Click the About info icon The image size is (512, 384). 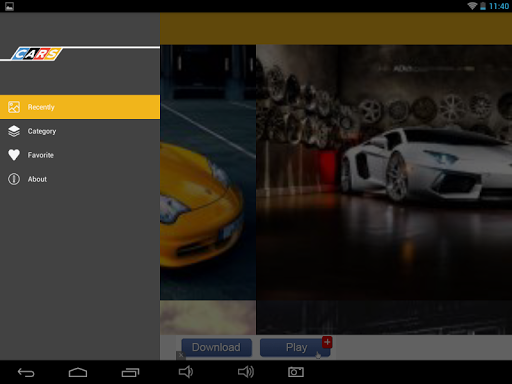14,179
